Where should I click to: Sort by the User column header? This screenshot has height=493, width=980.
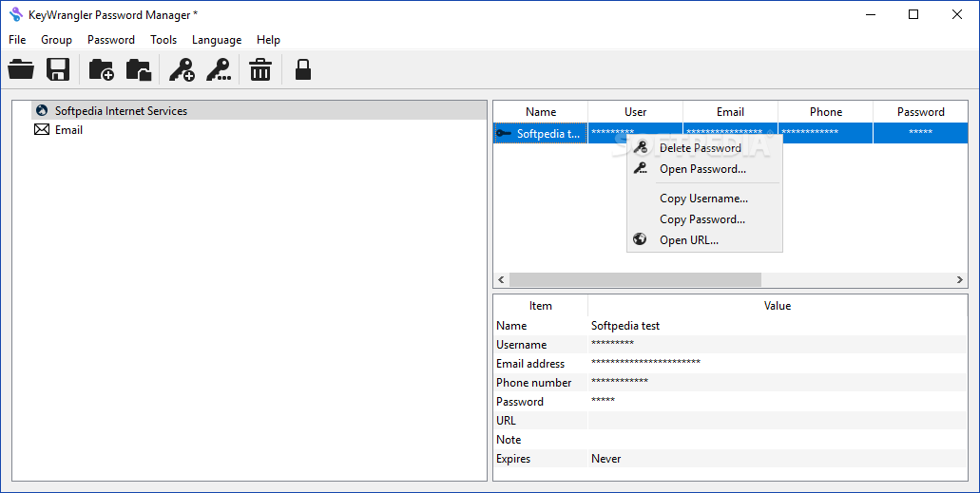pyautogui.click(x=636, y=112)
